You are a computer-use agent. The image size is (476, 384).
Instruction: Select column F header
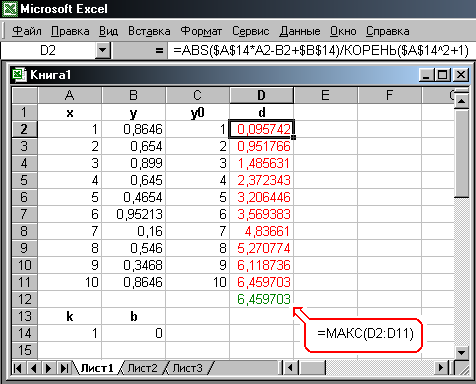(389, 95)
